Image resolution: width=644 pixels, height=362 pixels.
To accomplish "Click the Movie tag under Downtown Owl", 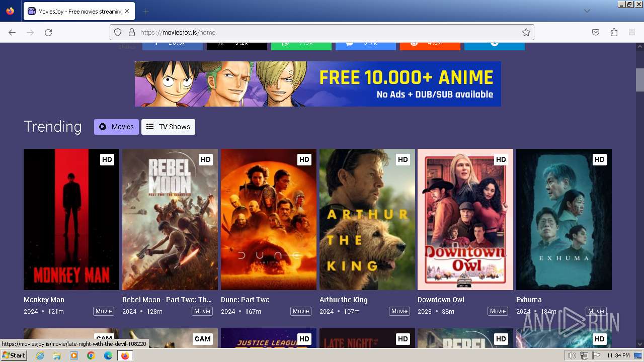I will (498, 311).
